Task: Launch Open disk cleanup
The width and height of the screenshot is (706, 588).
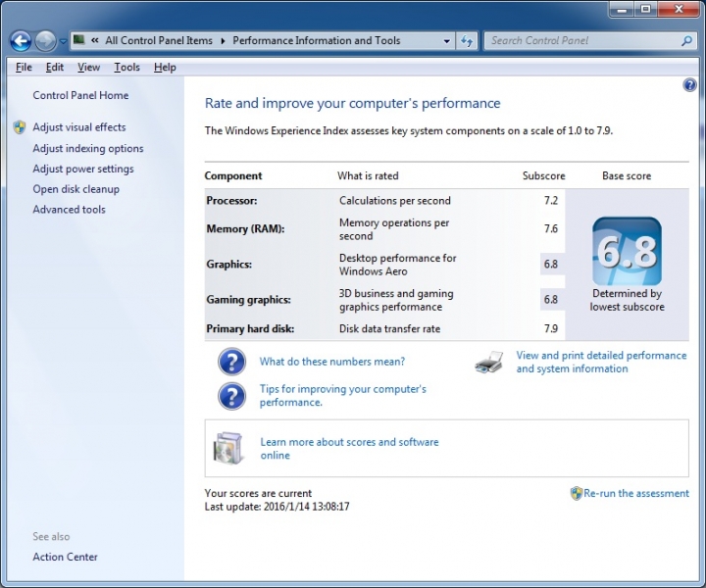Action: [76, 189]
